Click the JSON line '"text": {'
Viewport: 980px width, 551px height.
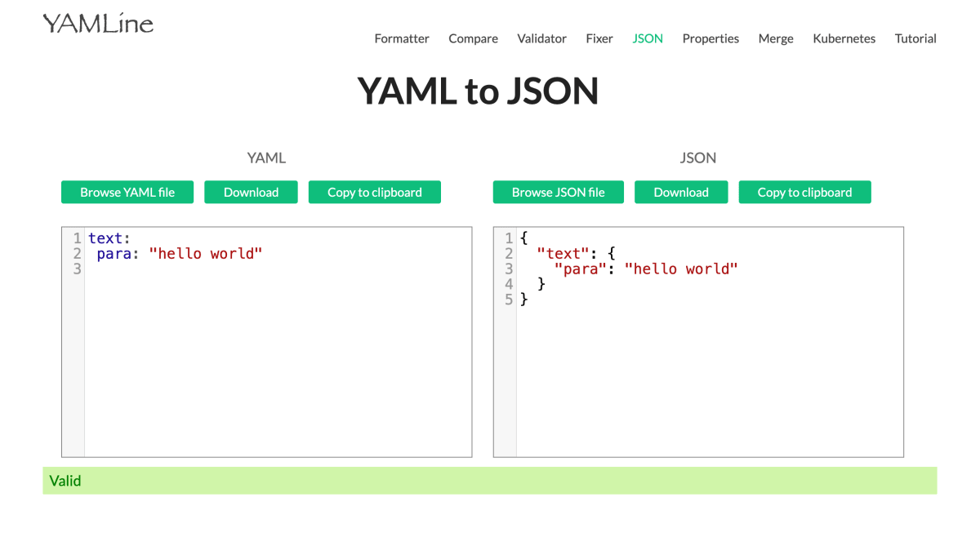tap(576, 254)
